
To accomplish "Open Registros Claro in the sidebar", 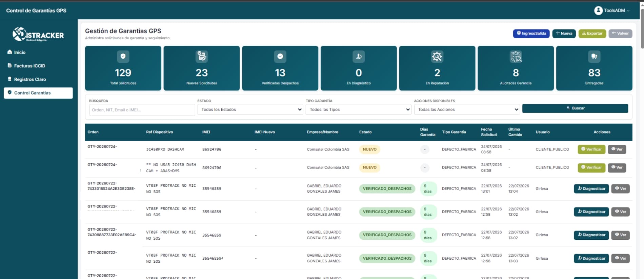I will (x=30, y=79).
